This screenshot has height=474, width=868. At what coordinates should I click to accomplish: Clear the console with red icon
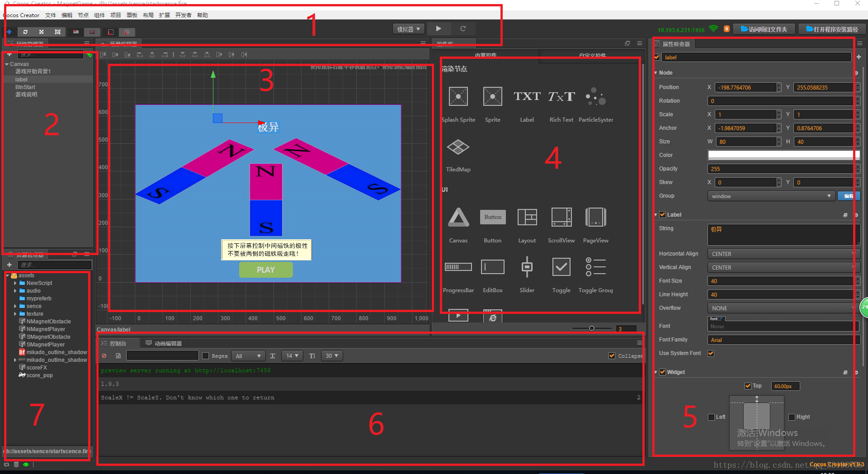coord(104,356)
